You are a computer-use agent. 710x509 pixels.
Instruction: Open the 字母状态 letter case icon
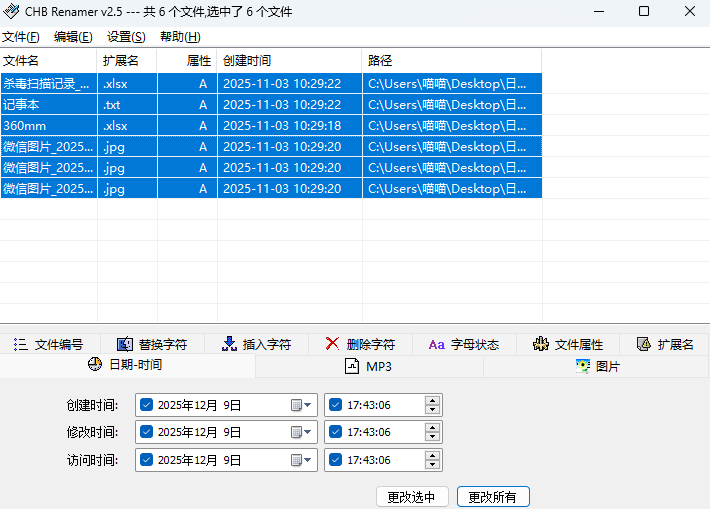(436, 344)
